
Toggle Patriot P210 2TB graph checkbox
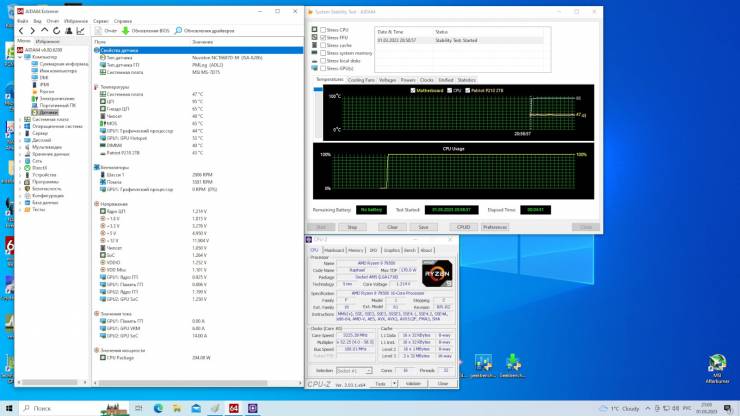(468, 90)
